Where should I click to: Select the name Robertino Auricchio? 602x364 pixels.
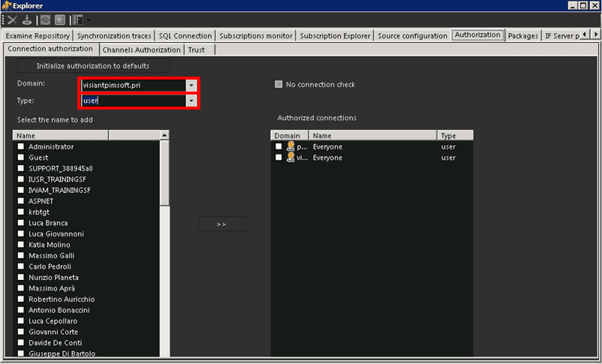pyautogui.click(x=62, y=299)
